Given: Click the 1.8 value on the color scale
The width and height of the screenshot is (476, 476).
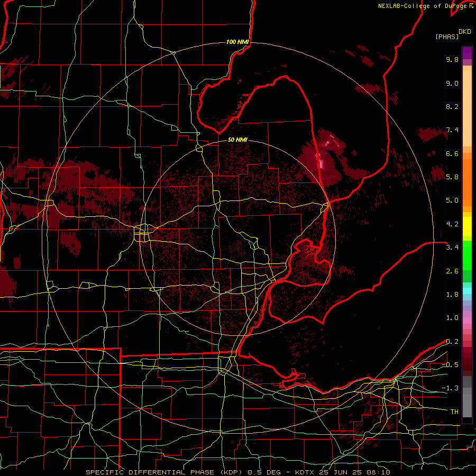Looking at the screenshot, I should (x=452, y=295).
